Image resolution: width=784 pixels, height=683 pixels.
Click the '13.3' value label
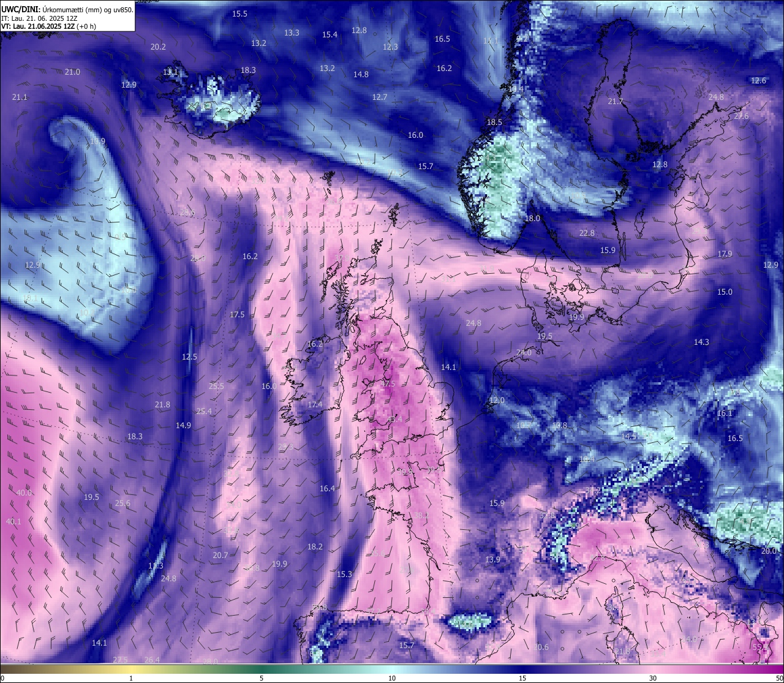point(292,32)
